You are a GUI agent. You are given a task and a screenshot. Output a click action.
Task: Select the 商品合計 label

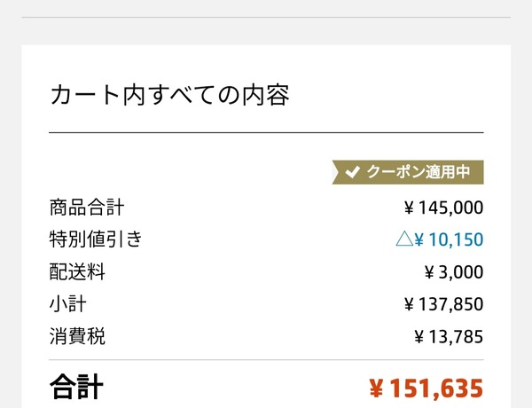point(87,208)
